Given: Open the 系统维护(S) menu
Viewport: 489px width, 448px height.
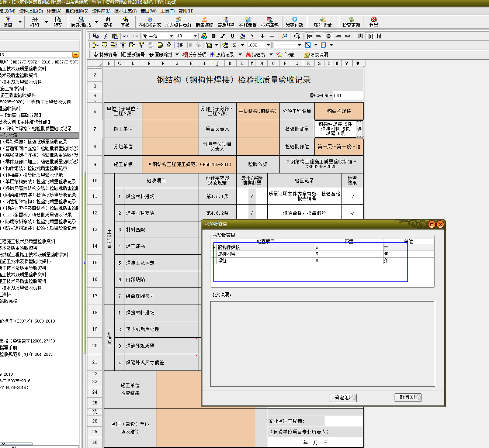Looking at the screenshot, I should [x=77, y=11].
